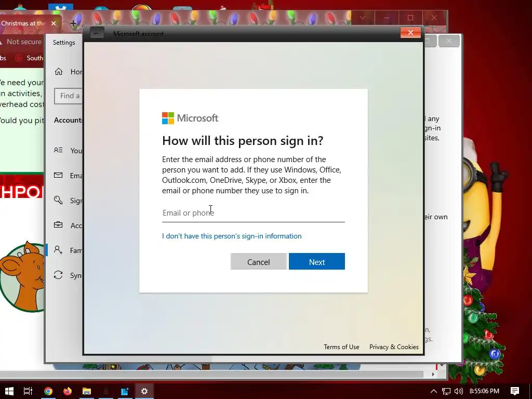The height and width of the screenshot is (399, 532).
Task: Click the clock showing 8:55:06 PM
Action: [485, 391]
